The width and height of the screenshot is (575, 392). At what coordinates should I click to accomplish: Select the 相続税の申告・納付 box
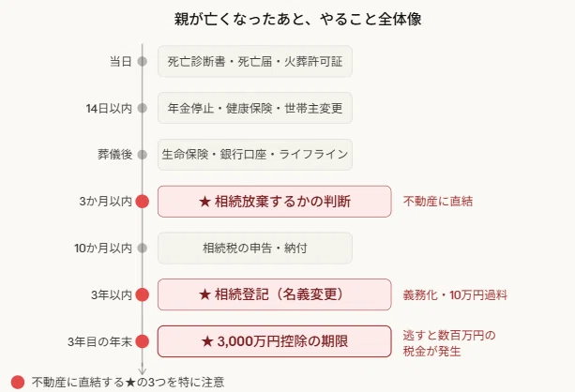tap(255, 248)
